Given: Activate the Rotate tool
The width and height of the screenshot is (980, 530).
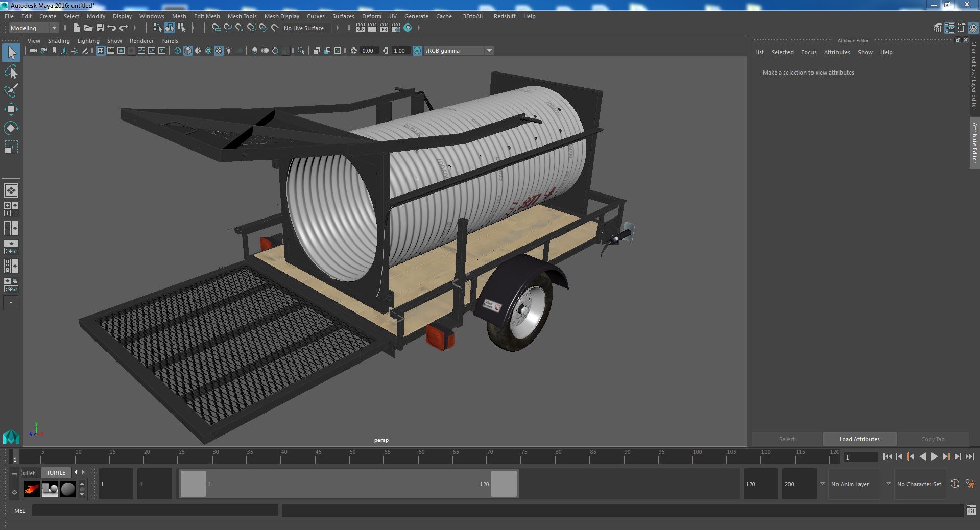Looking at the screenshot, I should (x=11, y=128).
